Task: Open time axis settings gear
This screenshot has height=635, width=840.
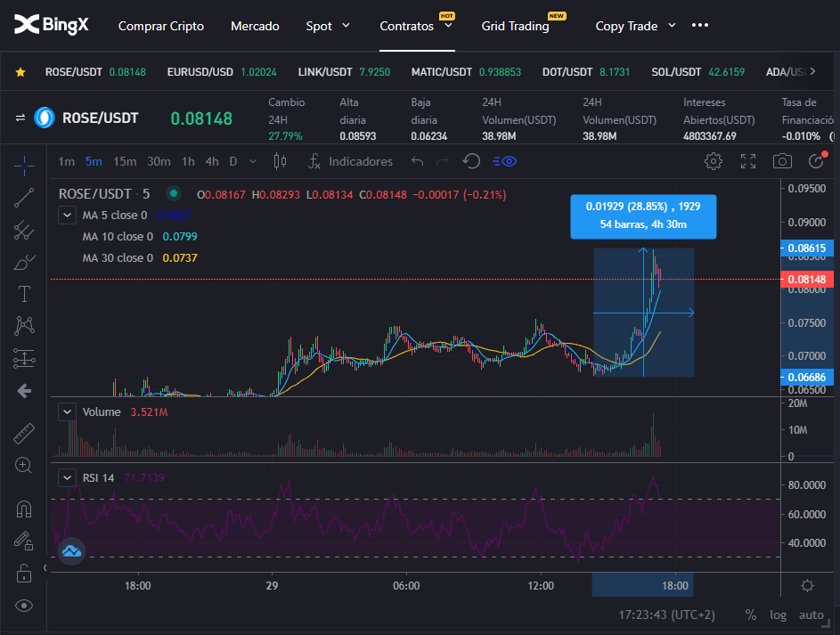Action: click(807, 585)
